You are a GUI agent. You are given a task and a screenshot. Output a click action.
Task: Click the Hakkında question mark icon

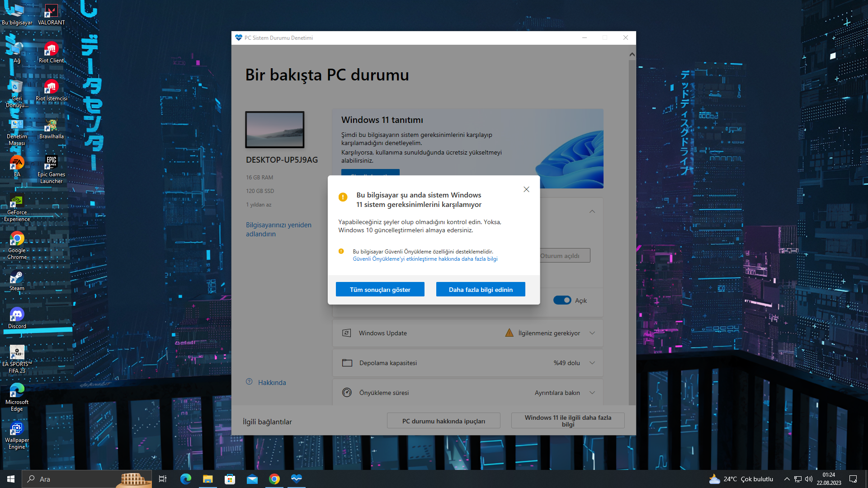click(249, 382)
